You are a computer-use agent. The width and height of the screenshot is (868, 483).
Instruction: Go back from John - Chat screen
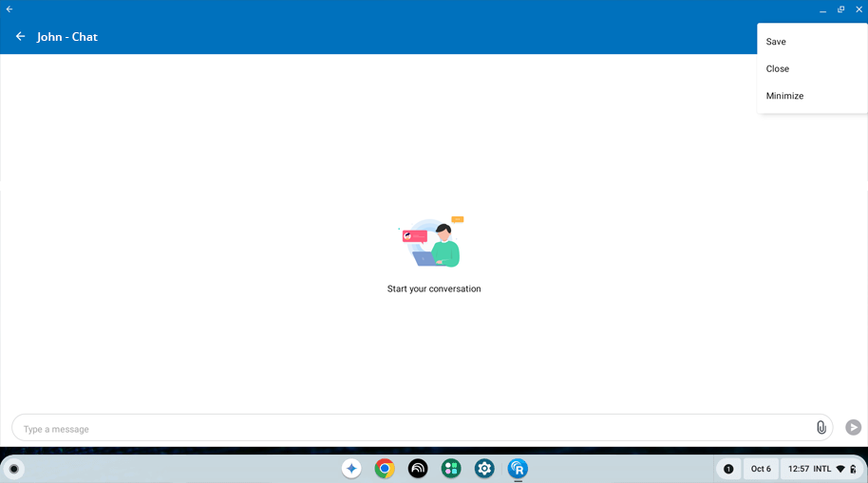[21, 36]
